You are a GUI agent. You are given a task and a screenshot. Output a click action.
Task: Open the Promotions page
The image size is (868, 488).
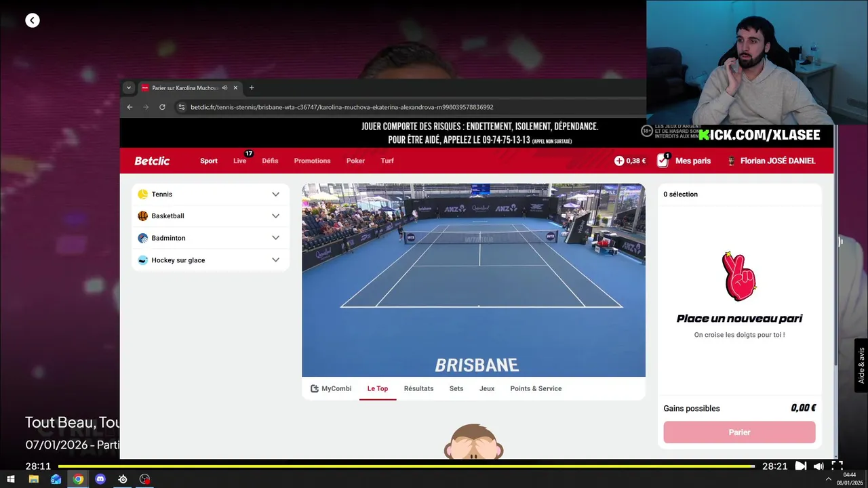pyautogui.click(x=312, y=161)
